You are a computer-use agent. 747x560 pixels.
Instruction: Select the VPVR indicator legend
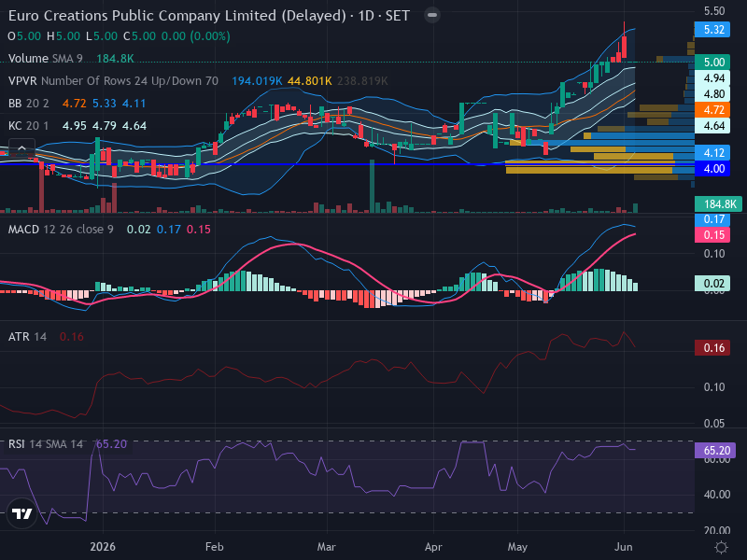(x=113, y=81)
